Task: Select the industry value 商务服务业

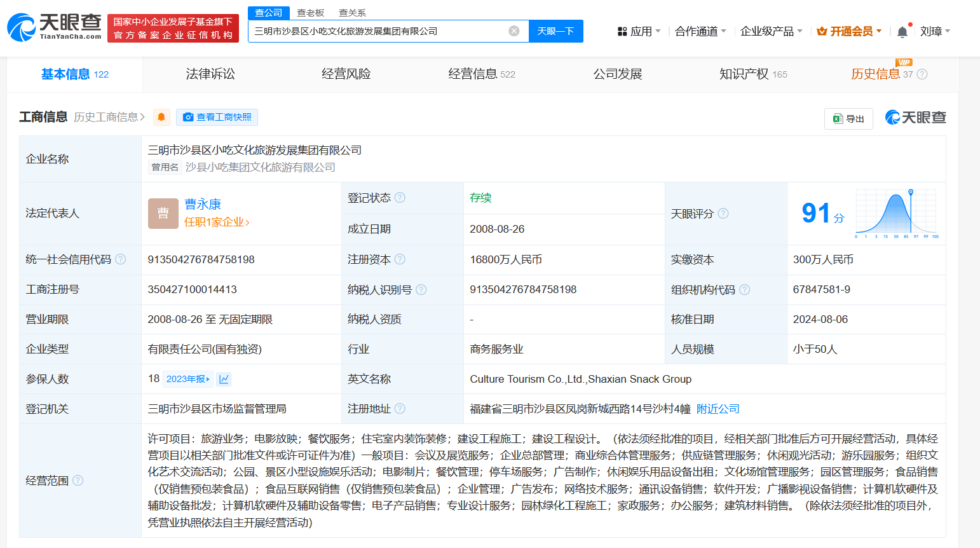Action: tap(497, 349)
